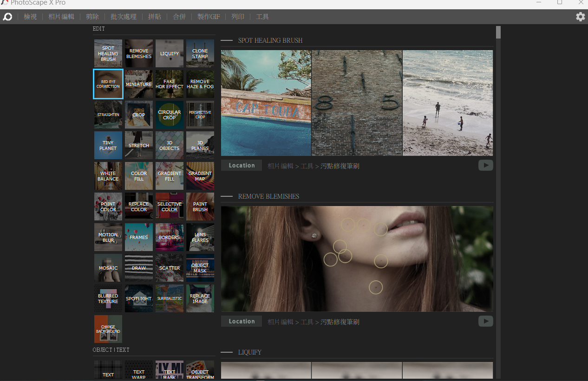588x381 pixels.
Task: Click Location button under Spot Healing Brush preview
Action: [242, 165]
